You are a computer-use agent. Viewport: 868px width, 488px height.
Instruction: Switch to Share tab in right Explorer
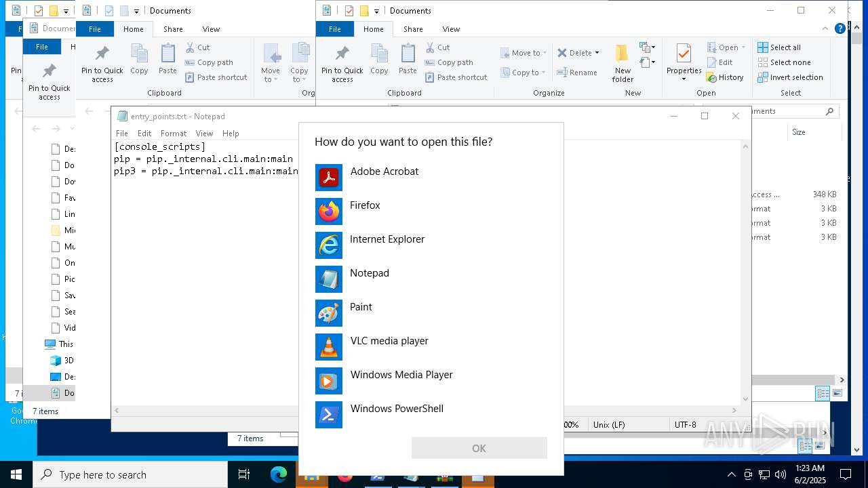pyautogui.click(x=413, y=29)
